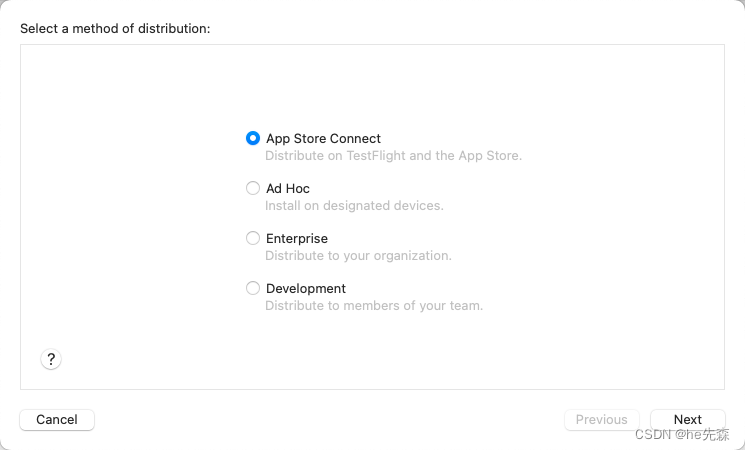Click the "Development" option label

306,288
